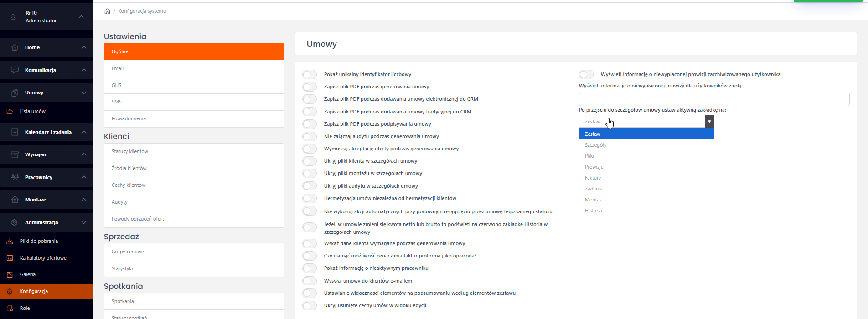
Task: Click the home icon in breadcrumb
Action: [x=107, y=11]
